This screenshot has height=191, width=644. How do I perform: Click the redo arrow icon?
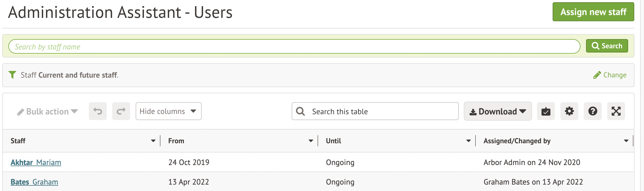(121, 111)
